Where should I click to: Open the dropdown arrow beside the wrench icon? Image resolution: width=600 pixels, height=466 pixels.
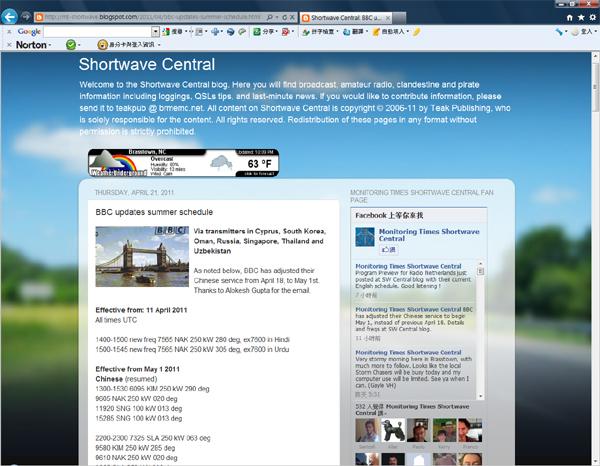tap(566, 32)
